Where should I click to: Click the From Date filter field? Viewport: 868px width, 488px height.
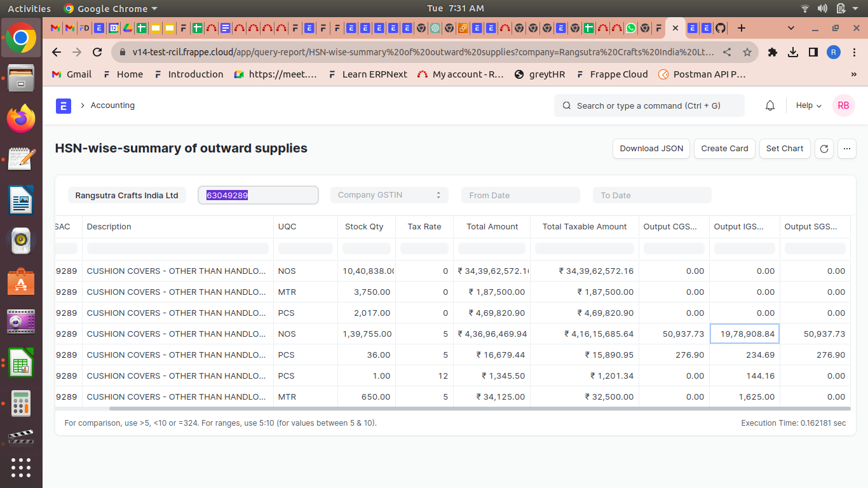click(520, 195)
